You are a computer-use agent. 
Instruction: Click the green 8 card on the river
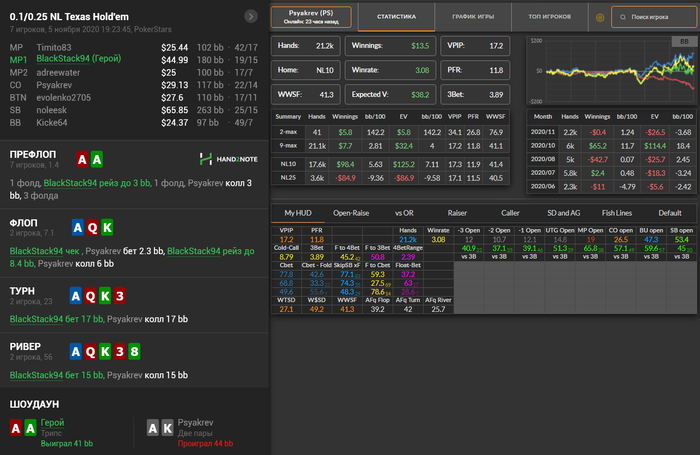[132, 352]
